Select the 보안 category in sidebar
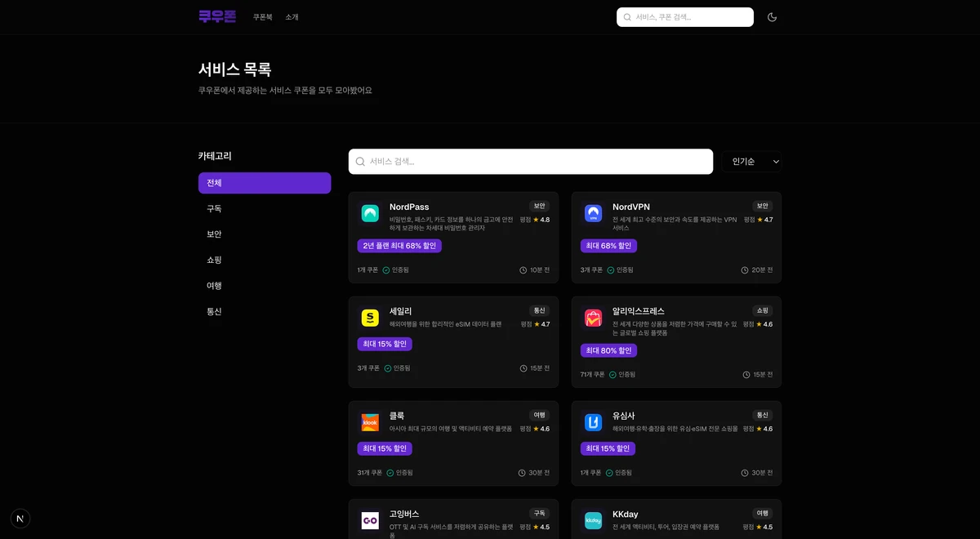980x539 pixels. pos(265,234)
